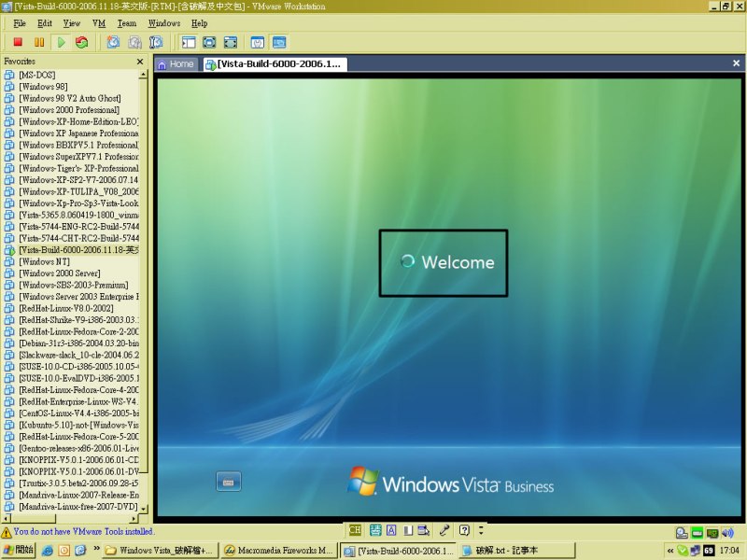This screenshot has width=747, height=560.
Task: Select [Windows XP Japanese Professional] favorite
Action: pos(78,133)
